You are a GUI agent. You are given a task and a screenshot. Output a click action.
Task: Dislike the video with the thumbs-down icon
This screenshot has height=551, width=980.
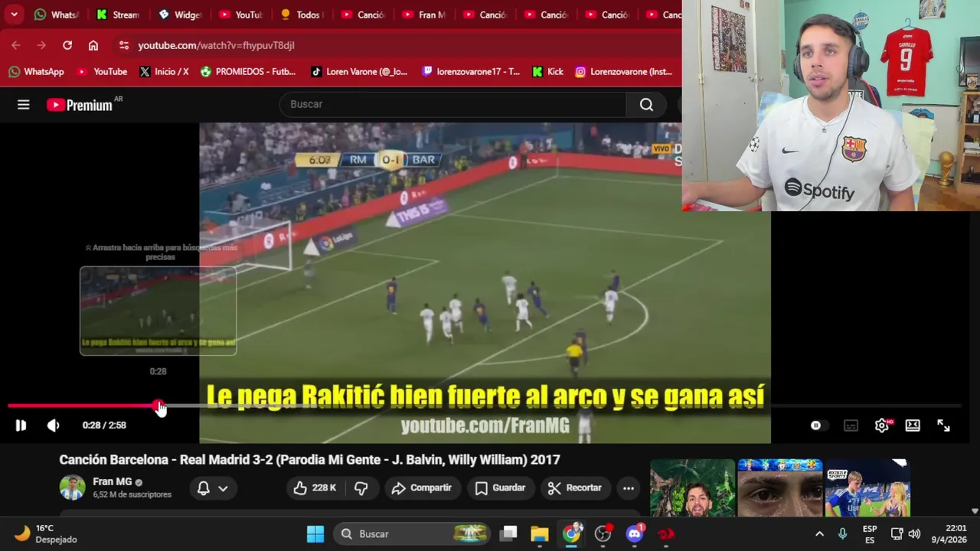click(361, 487)
